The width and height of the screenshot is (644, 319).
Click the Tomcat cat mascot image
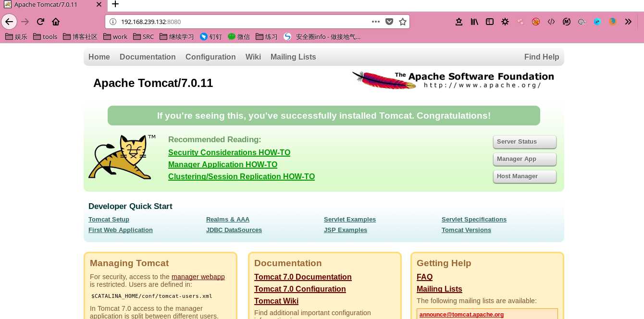tap(122, 157)
